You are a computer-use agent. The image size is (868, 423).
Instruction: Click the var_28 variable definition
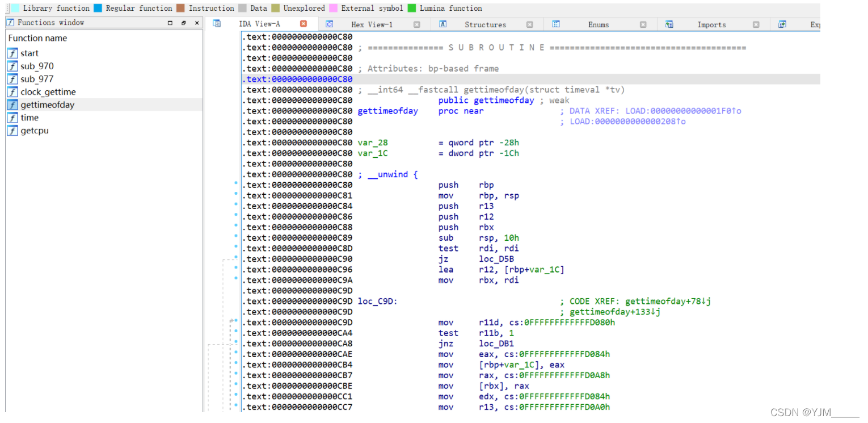(373, 143)
